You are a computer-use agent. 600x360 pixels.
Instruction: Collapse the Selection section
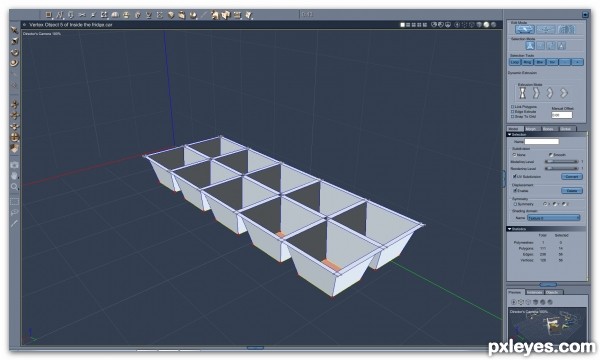[x=509, y=135]
